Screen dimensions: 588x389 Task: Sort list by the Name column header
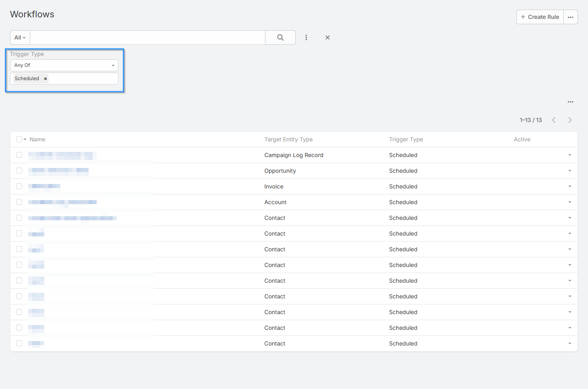(x=37, y=139)
